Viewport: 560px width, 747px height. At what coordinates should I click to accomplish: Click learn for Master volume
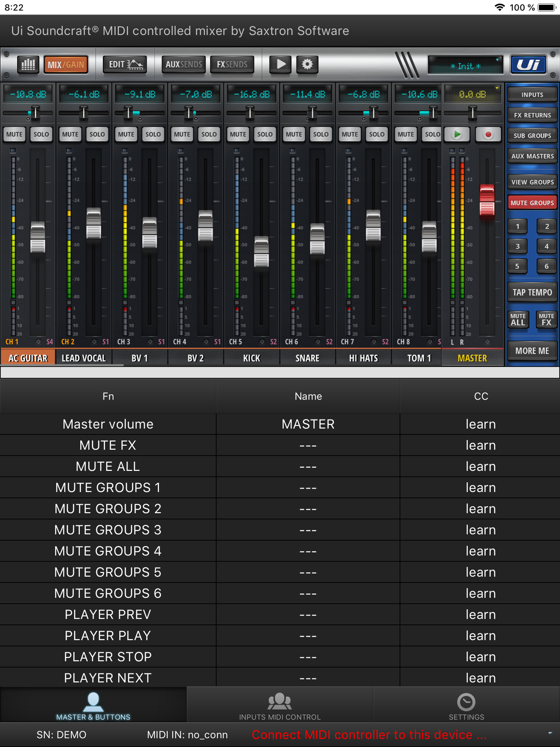click(480, 424)
